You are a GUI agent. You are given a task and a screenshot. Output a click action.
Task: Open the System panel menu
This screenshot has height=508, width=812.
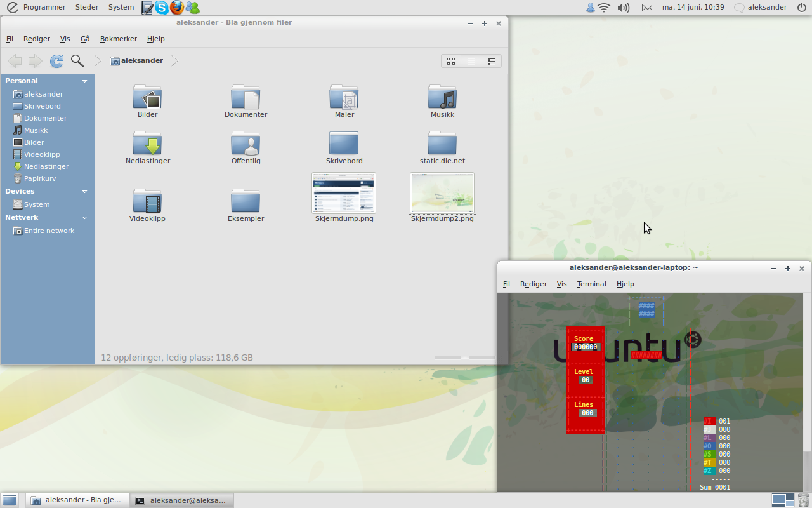click(x=121, y=8)
